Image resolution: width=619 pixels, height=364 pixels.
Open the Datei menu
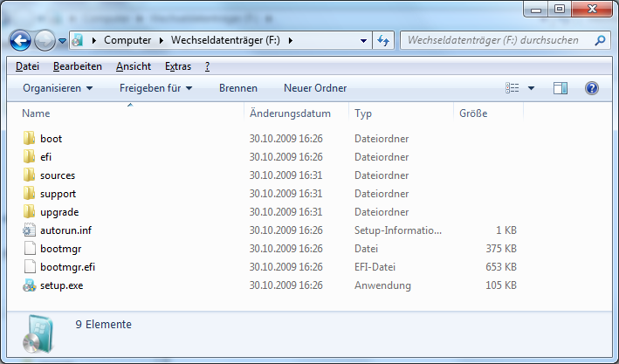tap(27, 66)
